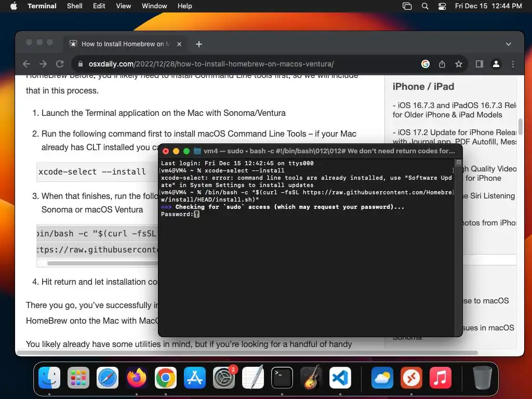This screenshot has height=399, width=532.
Task: View site information lock icon
Action: pyautogui.click(x=81, y=64)
